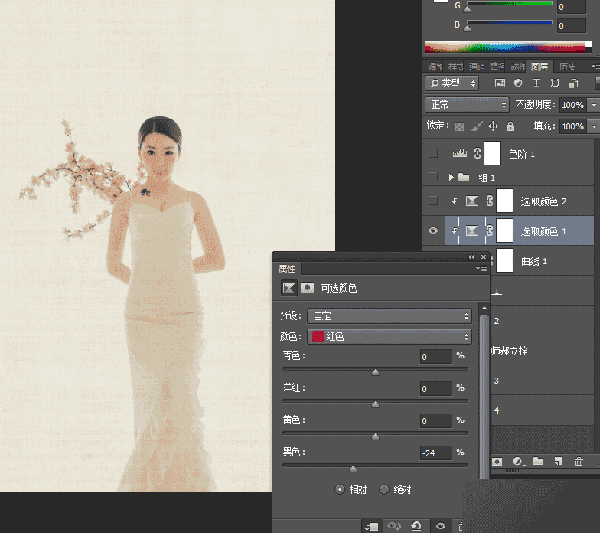The height and width of the screenshot is (533, 600).
Task: Add new fill or adjustment layer icon
Action: click(518, 462)
